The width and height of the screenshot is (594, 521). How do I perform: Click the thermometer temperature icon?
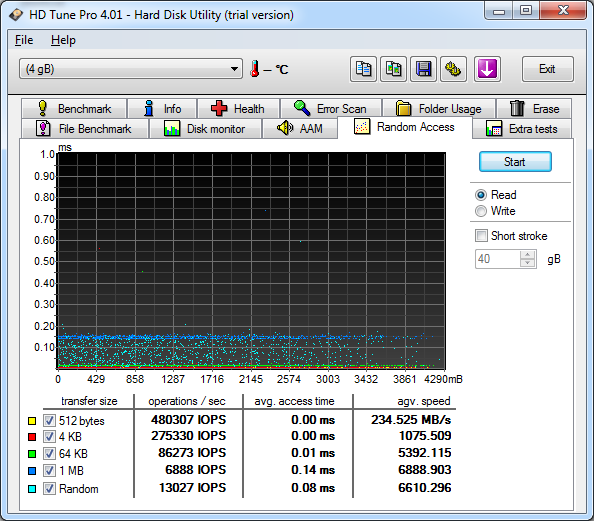click(255, 69)
